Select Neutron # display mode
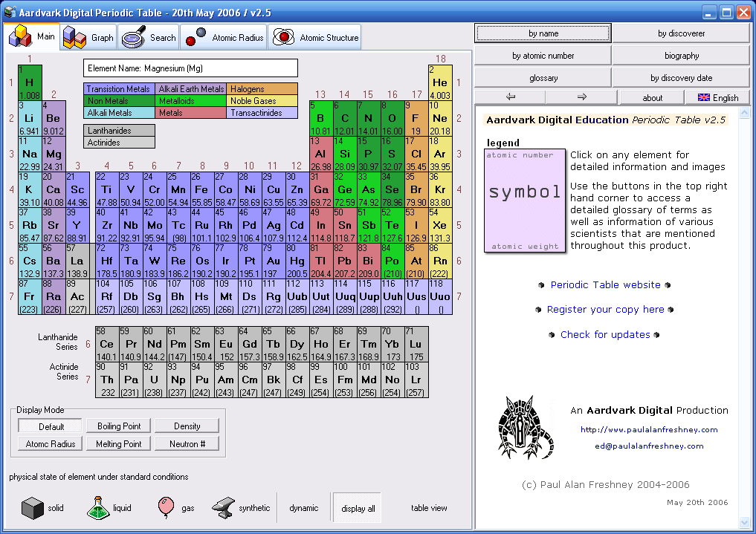This screenshot has width=756, height=534. tap(187, 444)
